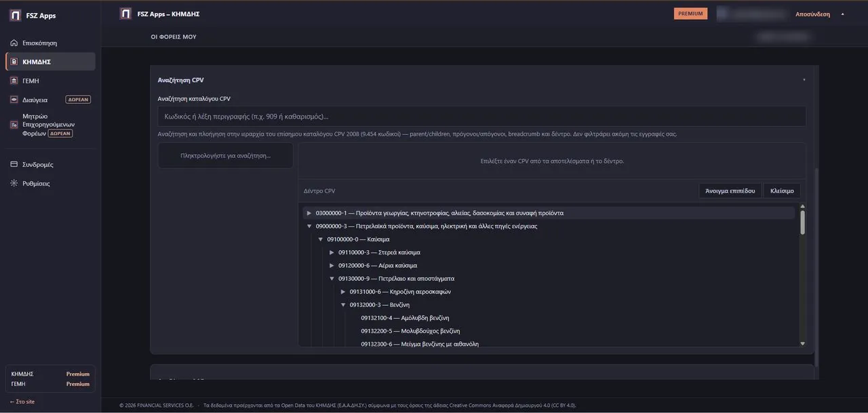Follow the ← Στο site link
This screenshot has height=413, width=868.
click(22, 401)
